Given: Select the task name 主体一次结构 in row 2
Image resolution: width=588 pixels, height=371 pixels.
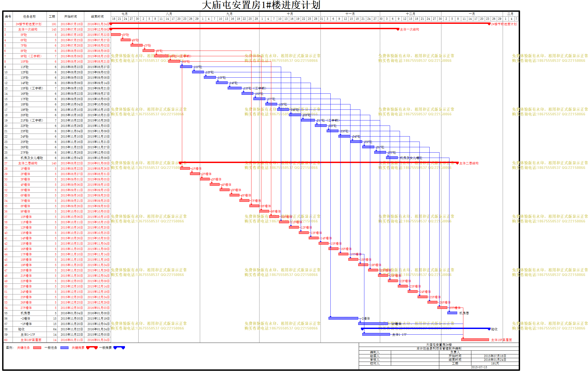Looking at the screenshot, I should pyautogui.click(x=28, y=29).
